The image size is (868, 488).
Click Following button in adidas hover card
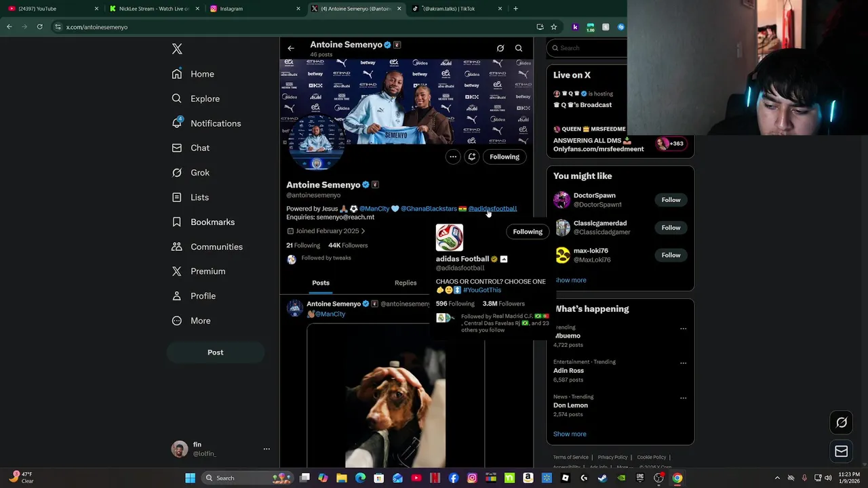pos(528,232)
